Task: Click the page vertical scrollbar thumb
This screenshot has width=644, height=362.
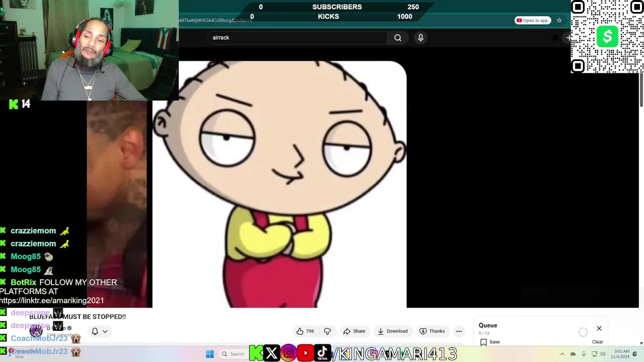Action: pos(641,89)
